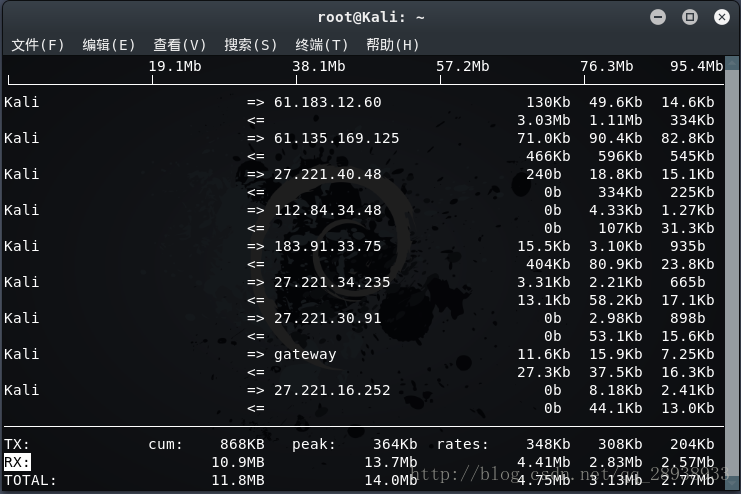Open the 编辑(E) menu
This screenshot has width=741, height=494.
(109, 45)
